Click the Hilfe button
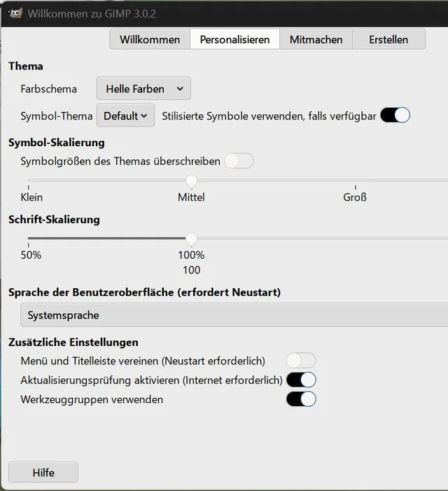This screenshot has height=491, width=448. [x=43, y=472]
